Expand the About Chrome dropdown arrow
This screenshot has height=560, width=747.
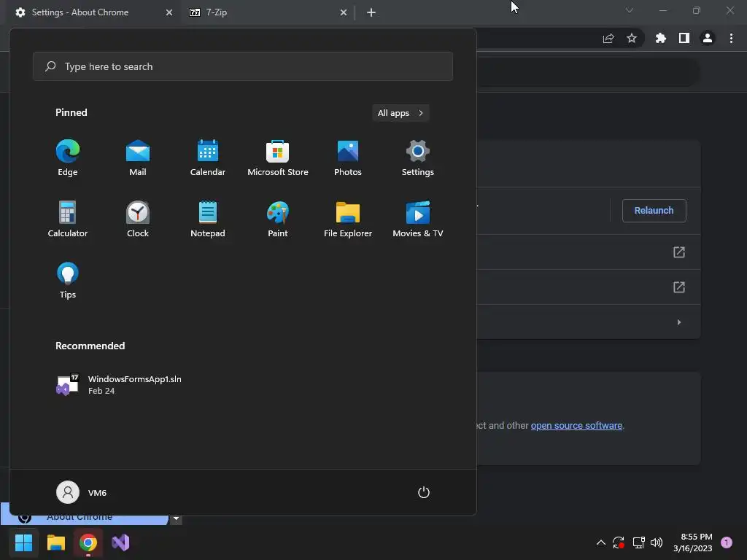[x=177, y=518]
